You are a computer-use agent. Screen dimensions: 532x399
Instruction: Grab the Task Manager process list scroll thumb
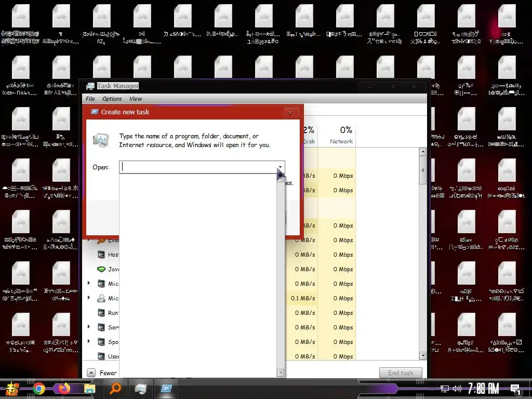423,170
